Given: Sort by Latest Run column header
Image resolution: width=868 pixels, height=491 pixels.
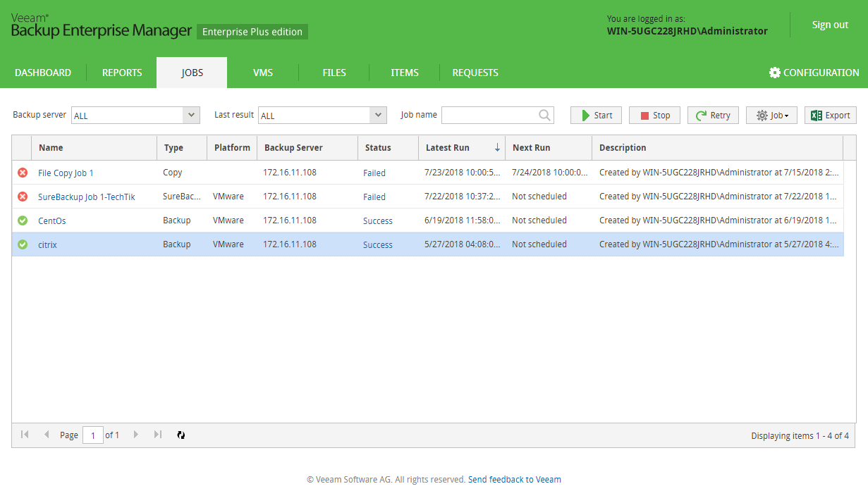Looking at the screenshot, I should [447, 148].
